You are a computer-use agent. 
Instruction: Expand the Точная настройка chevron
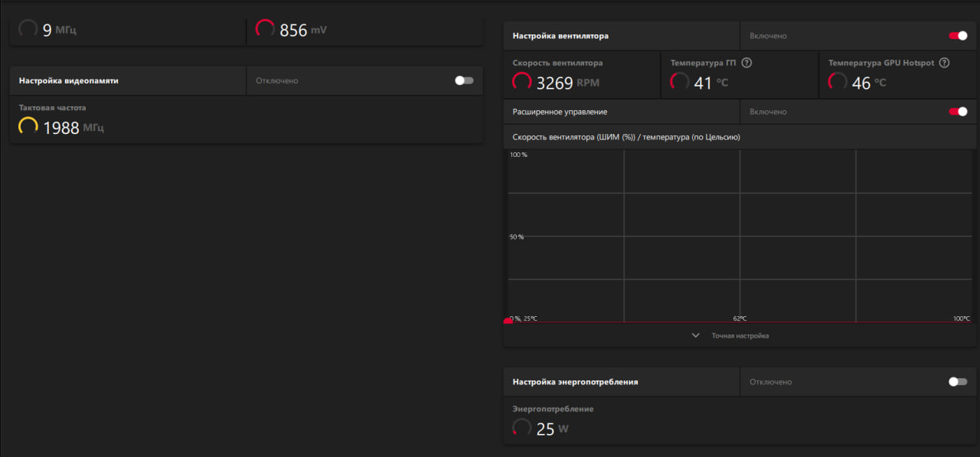tap(695, 335)
